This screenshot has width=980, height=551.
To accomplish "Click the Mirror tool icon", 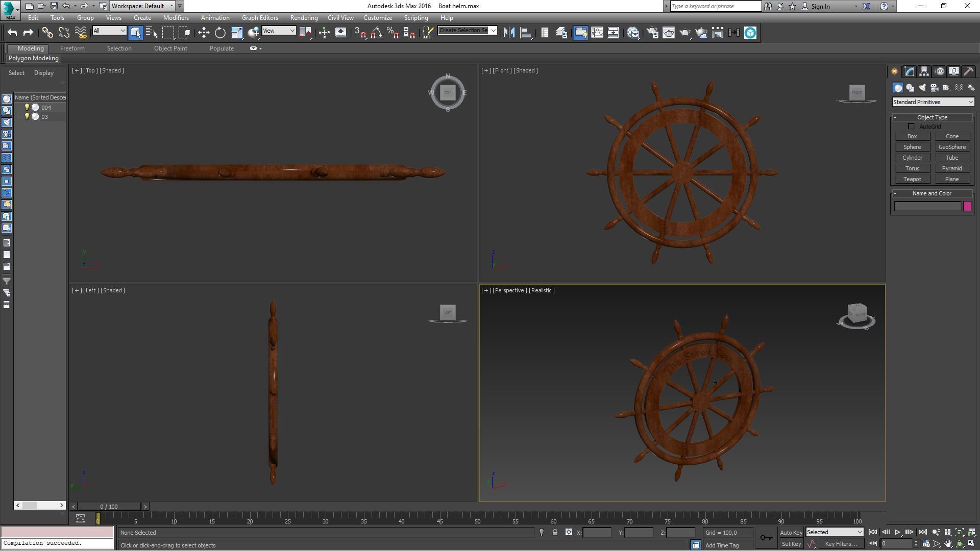I will click(509, 33).
